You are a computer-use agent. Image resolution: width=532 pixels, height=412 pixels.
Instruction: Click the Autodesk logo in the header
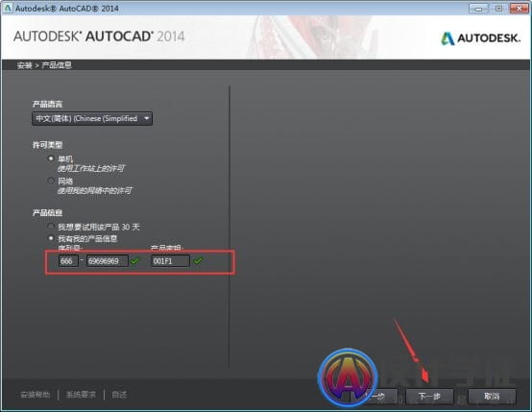[x=481, y=38]
